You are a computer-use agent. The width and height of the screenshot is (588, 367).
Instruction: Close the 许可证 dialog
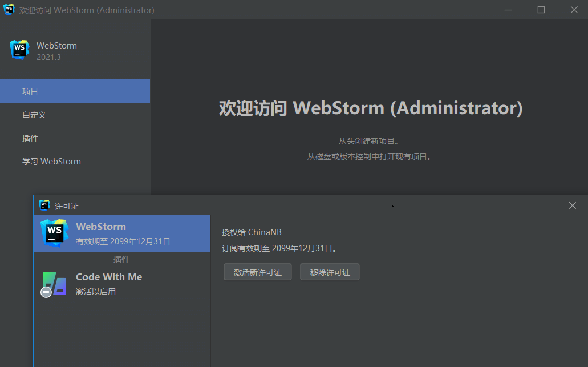(x=572, y=205)
